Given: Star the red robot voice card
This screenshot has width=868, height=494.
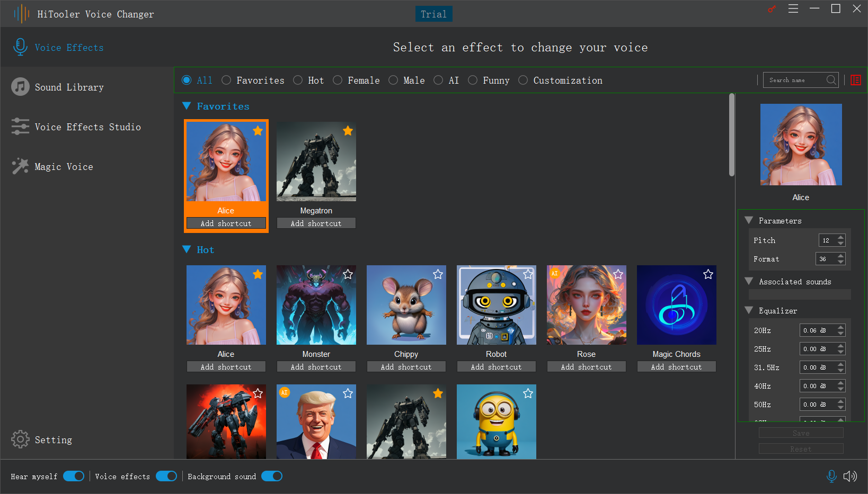Looking at the screenshot, I should [258, 393].
